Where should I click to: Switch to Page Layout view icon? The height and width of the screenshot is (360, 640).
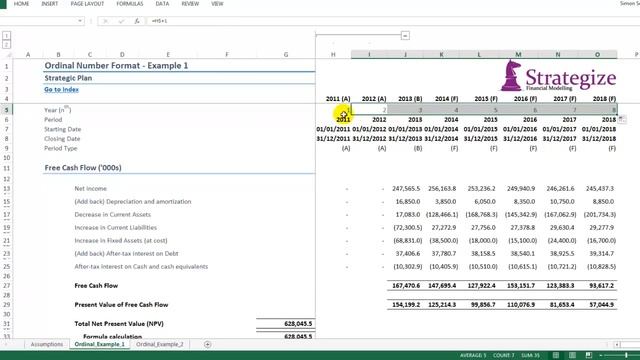572,355
